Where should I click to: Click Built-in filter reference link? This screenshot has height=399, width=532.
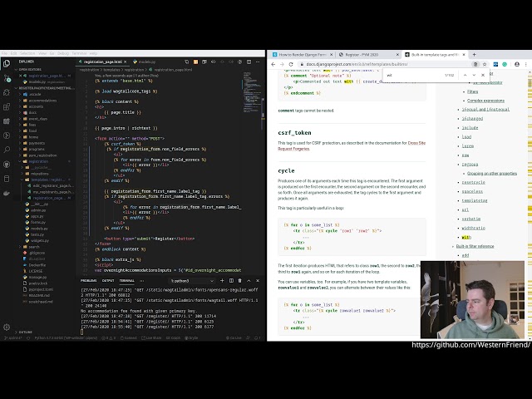coord(475,246)
